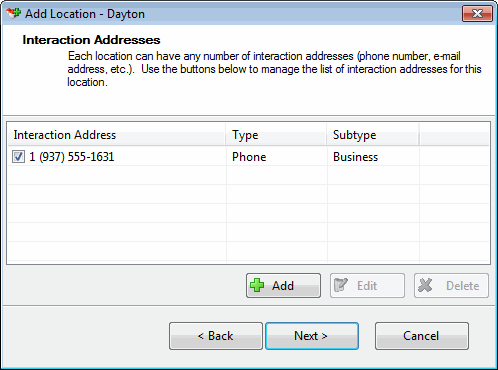Select the Business subtype cell
This screenshot has width=498, height=370.
pos(355,157)
